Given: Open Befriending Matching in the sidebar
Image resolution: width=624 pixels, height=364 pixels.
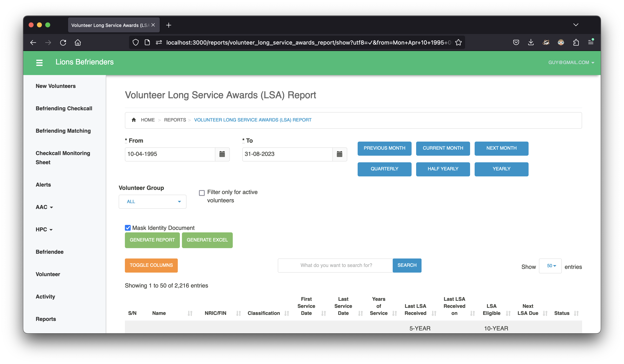Looking at the screenshot, I should tap(63, 131).
